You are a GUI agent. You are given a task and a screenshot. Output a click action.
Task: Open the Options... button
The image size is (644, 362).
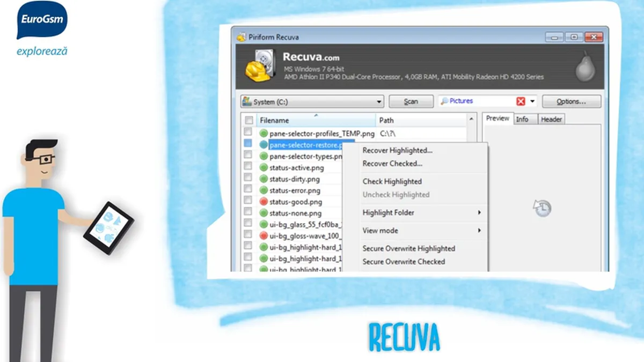point(571,101)
